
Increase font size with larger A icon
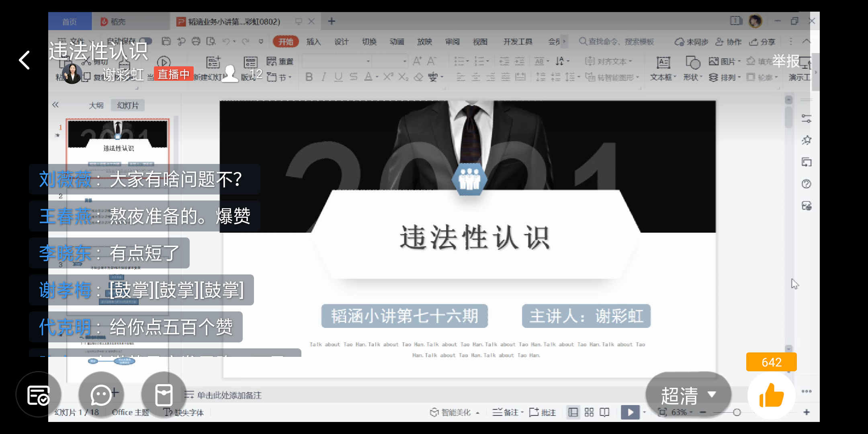pyautogui.click(x=417, y=61)
